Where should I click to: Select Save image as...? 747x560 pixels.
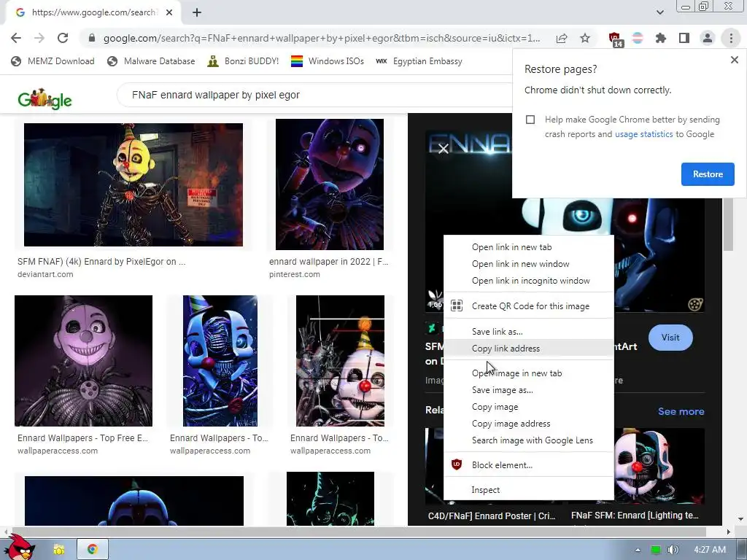pyautogui.click(x=528, y=390)
